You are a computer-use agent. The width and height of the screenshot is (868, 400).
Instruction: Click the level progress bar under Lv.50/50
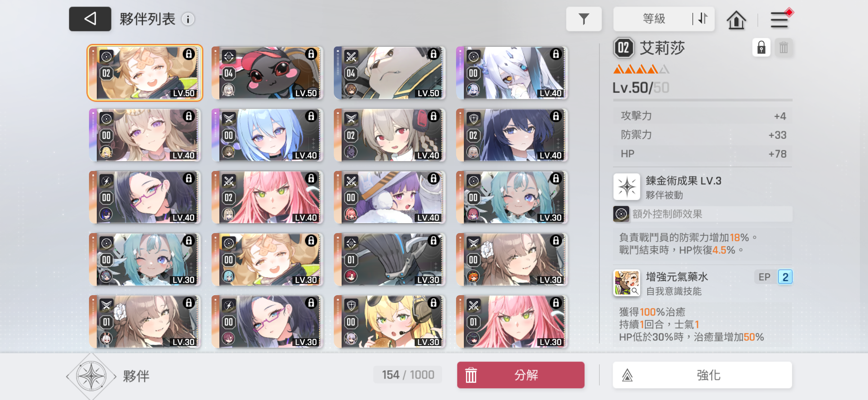tap(703, 100)
